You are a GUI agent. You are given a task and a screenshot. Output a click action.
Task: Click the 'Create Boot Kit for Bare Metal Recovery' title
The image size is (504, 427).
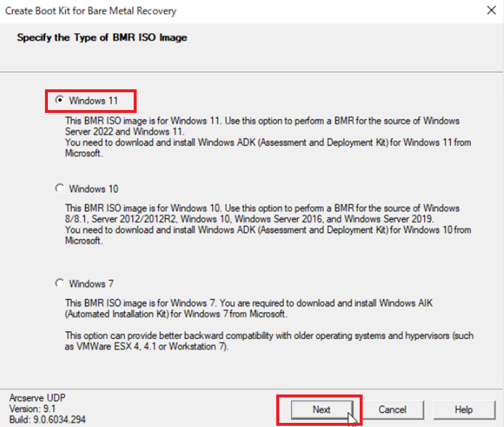(91, 11)
